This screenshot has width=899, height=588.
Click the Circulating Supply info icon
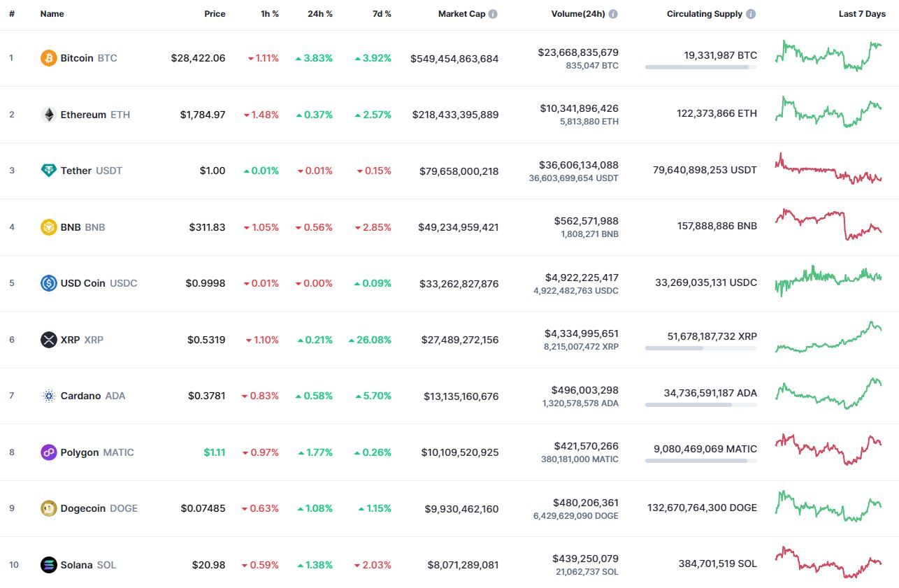pos(751,14)
